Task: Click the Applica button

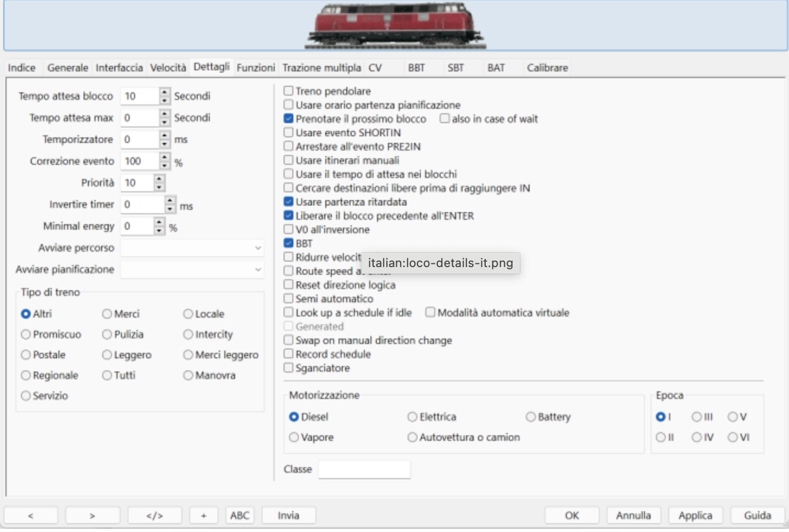Action: click(695, 516)
